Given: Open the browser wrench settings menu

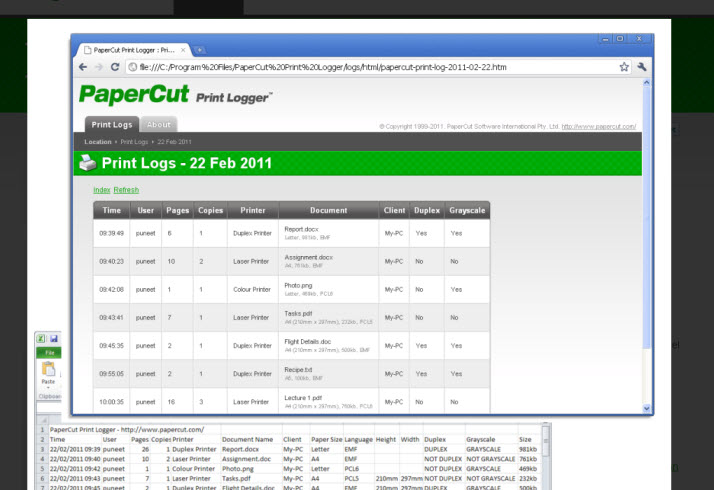Looking at the screenshot, I should click(642, 67).
